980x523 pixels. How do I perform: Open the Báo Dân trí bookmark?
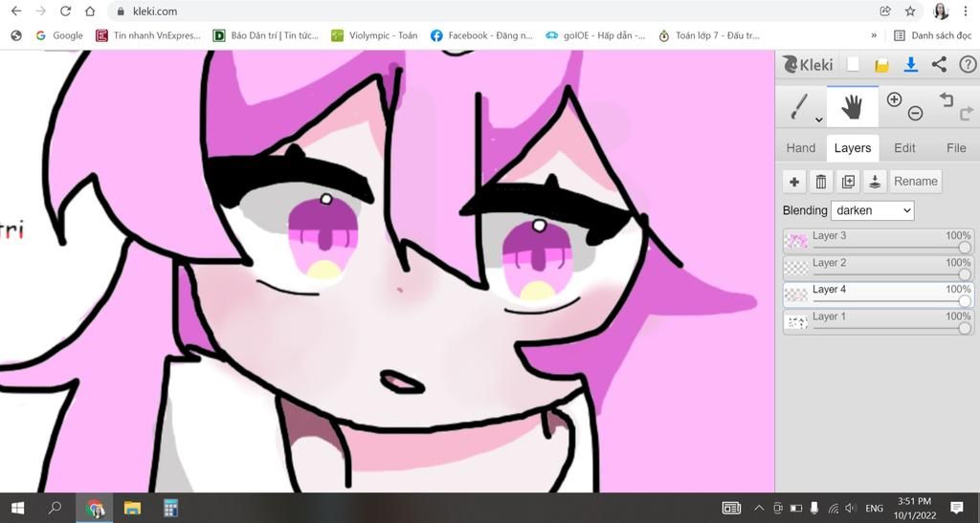coord(266,35)
